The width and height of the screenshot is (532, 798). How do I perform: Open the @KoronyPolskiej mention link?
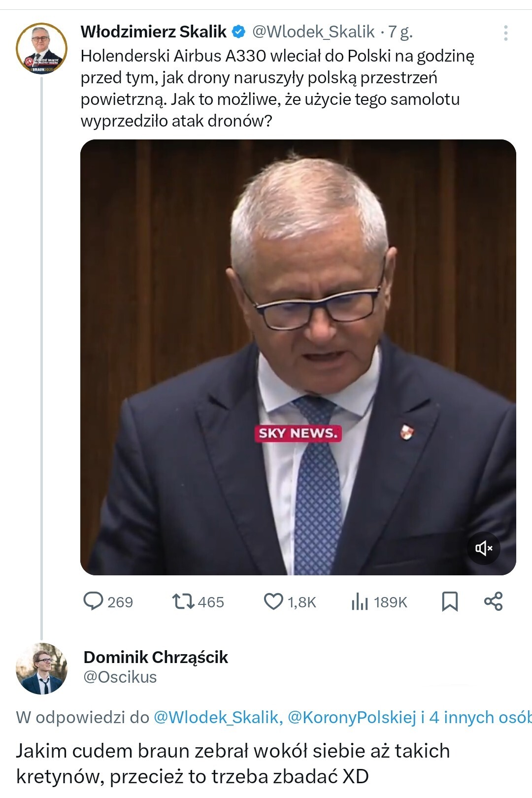[352, 717]
